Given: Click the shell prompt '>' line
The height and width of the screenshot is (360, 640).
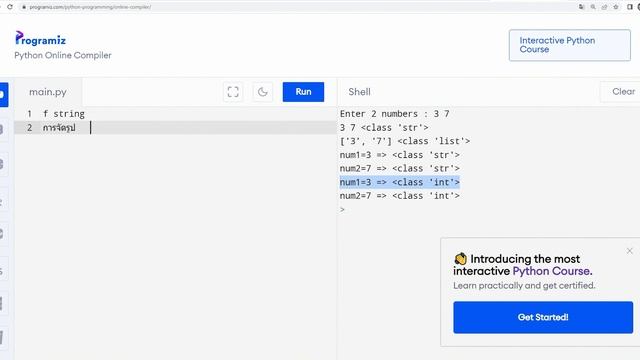Looking at the screenshot, I should coord(342,209).
